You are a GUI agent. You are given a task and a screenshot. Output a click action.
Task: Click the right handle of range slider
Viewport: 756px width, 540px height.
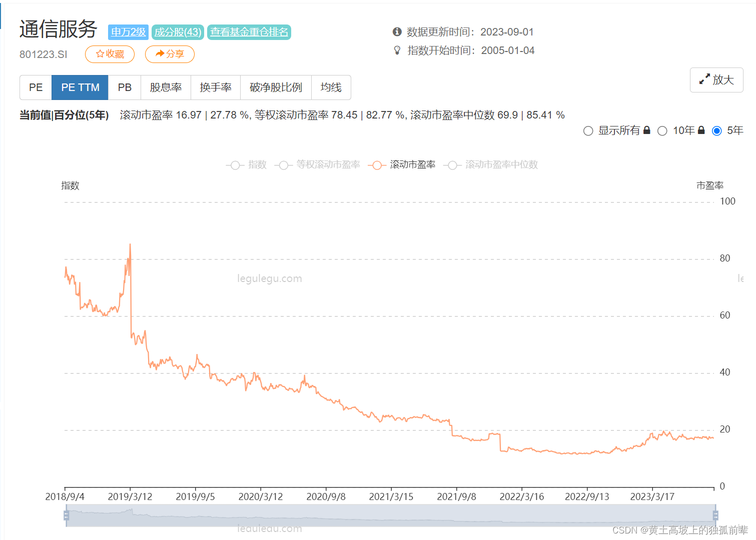pyautogui.click(x=715, y=515)
